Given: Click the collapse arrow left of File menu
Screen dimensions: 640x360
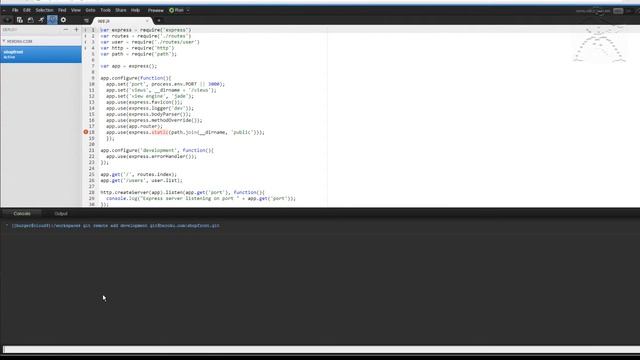Looking at the screenshot, I should (x=4, y=10).
